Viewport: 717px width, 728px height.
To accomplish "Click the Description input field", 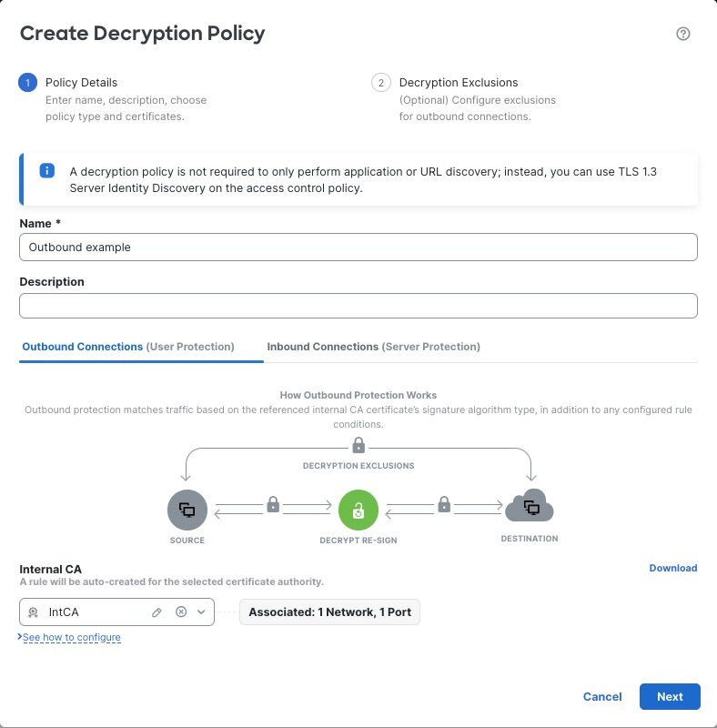I will tap(358, 305).
